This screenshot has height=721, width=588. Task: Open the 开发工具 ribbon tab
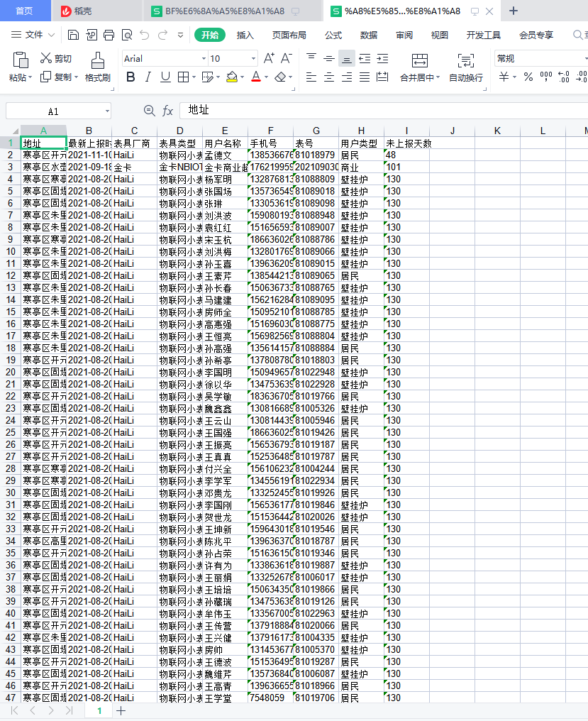tap(483, 35)
